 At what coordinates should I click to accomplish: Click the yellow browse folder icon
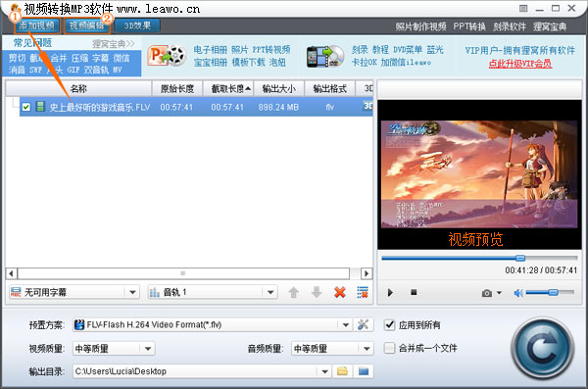[342, 371]
